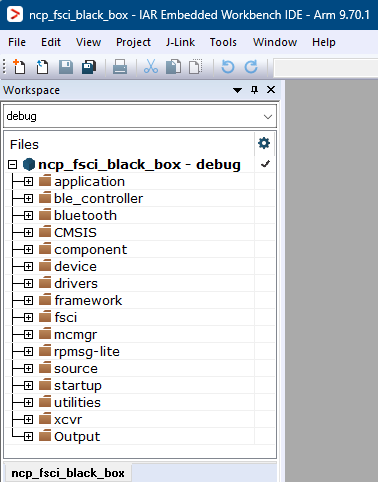
Task: Open the Tools menu
Action: [x=223, y=42]
